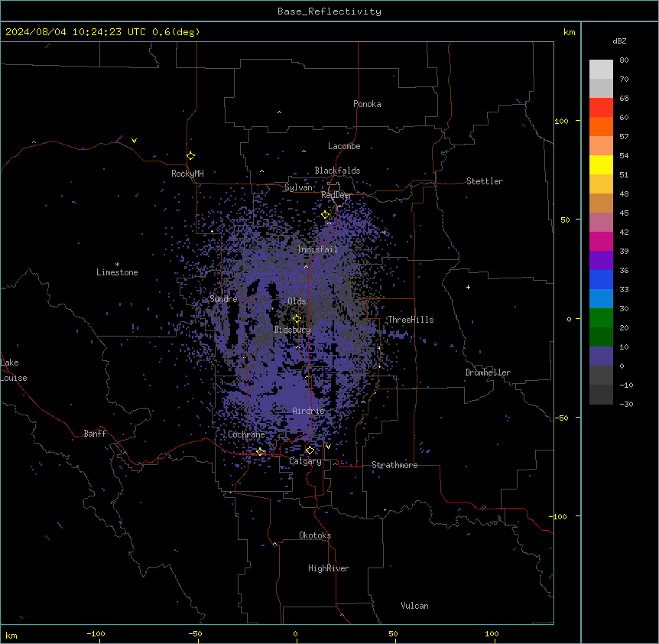This screenshot has width=659, height=644.
Task: Click the yellow diamond marker below Cochrane label
Action: click(x=261, y=452)
